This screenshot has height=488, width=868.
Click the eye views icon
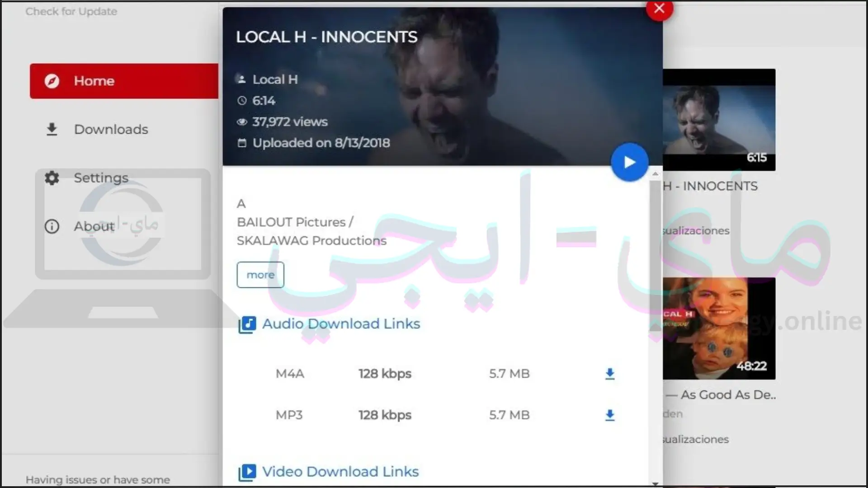tap(242, 122)
